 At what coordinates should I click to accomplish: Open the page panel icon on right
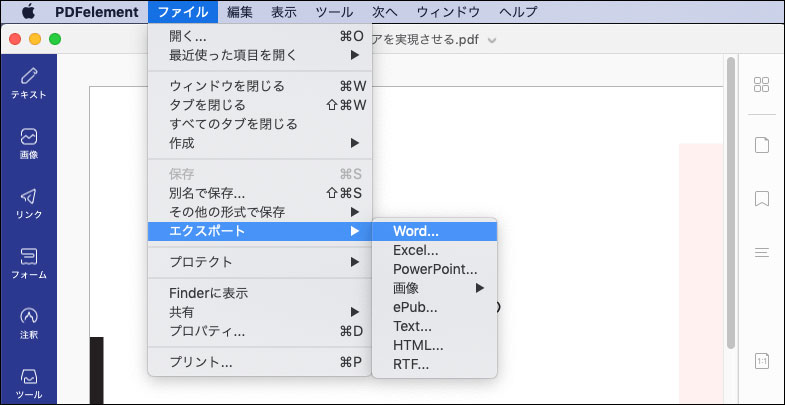click(761, 145)
